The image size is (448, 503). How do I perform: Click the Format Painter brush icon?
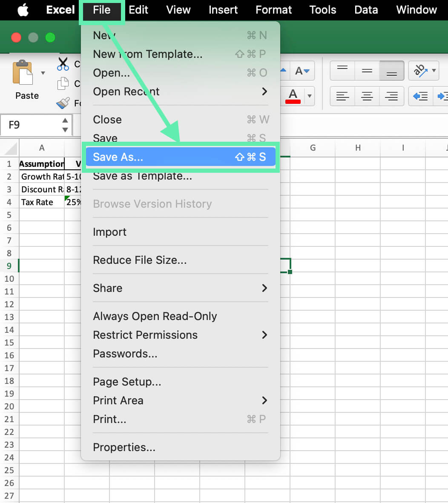tap(63, 103)
